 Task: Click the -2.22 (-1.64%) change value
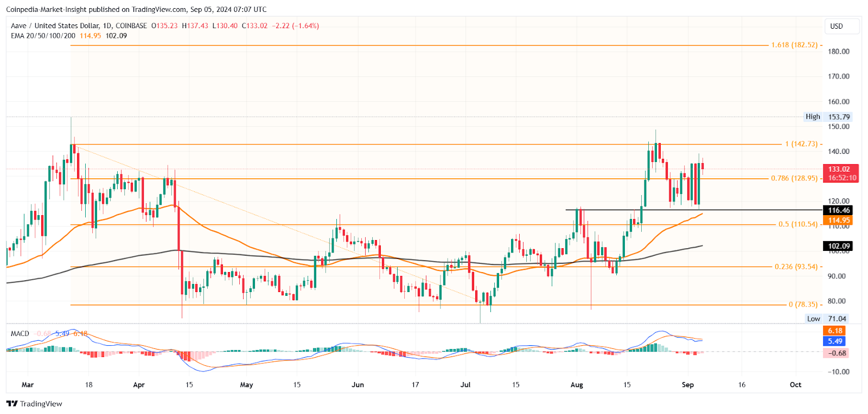click(296, 25)
